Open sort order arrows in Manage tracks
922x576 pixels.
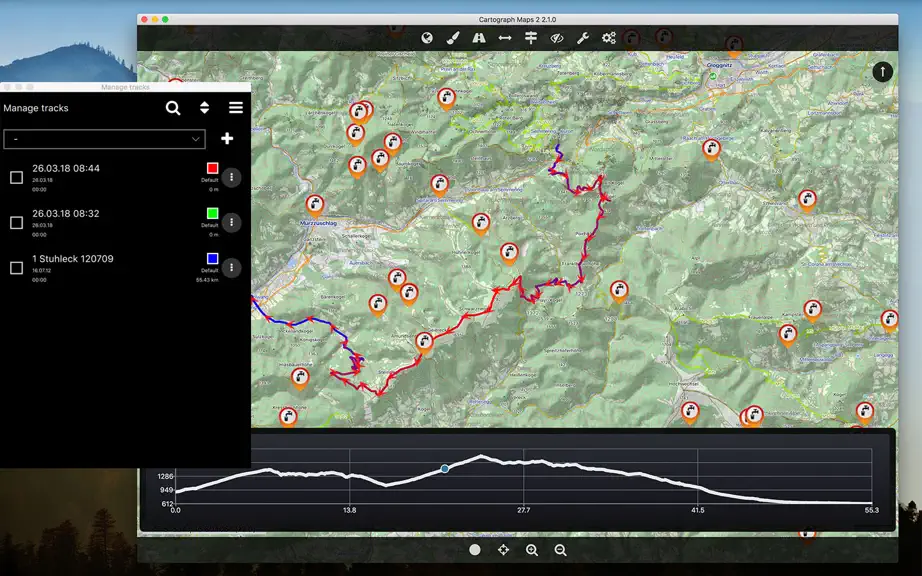pyautogui.click(x=204, y=108)
